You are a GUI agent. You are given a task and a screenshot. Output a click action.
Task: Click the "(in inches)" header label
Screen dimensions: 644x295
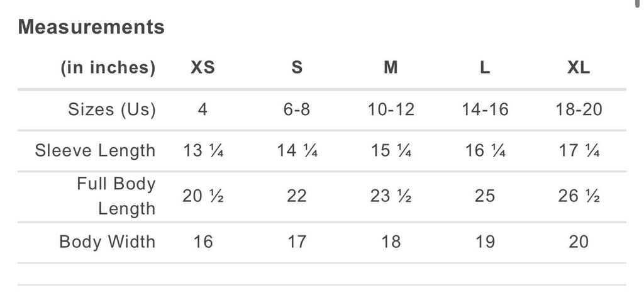click(108, 68)
